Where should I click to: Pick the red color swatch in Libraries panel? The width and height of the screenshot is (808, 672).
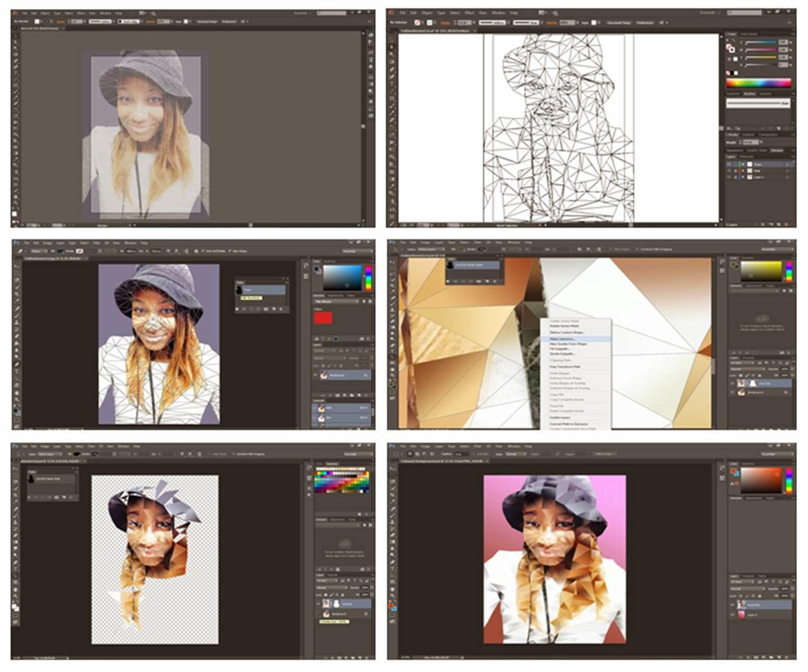tap(323, 317)
